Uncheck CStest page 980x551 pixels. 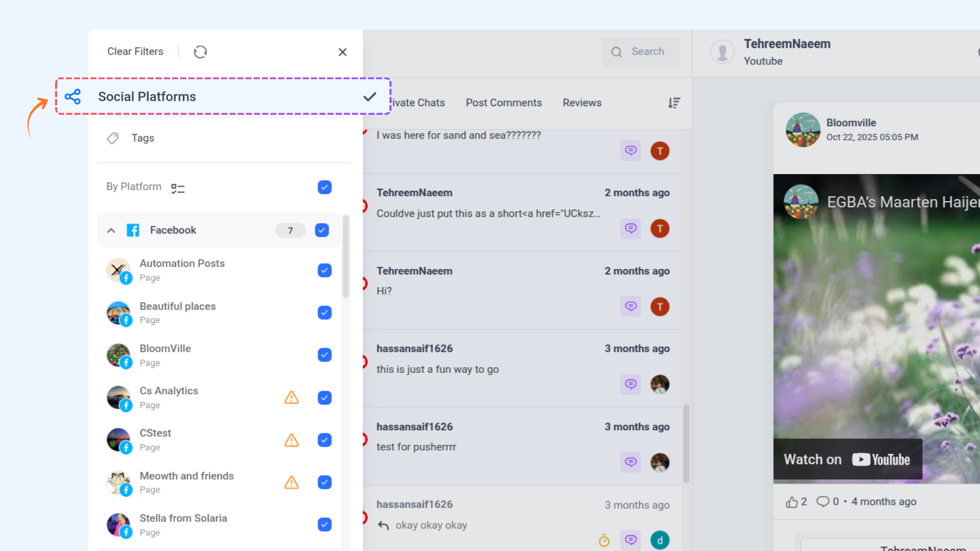tap(325, 440)
